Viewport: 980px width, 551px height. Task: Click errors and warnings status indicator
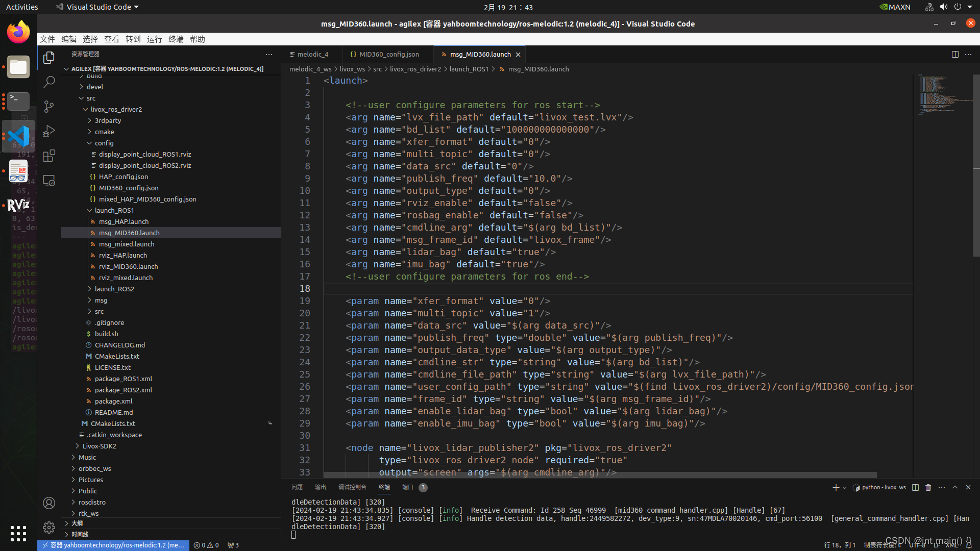206,545
